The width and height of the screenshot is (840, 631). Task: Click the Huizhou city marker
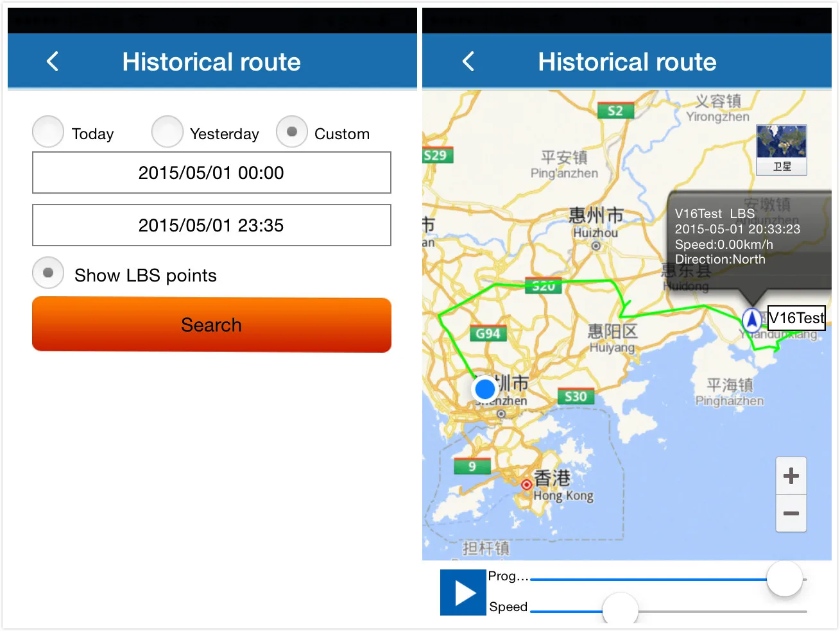(596, 246)
